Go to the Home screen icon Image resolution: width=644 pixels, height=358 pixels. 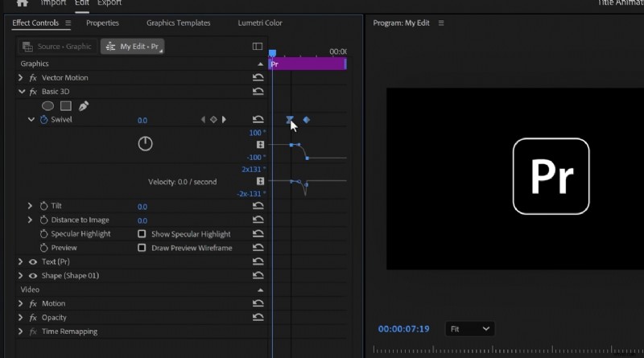23,3
